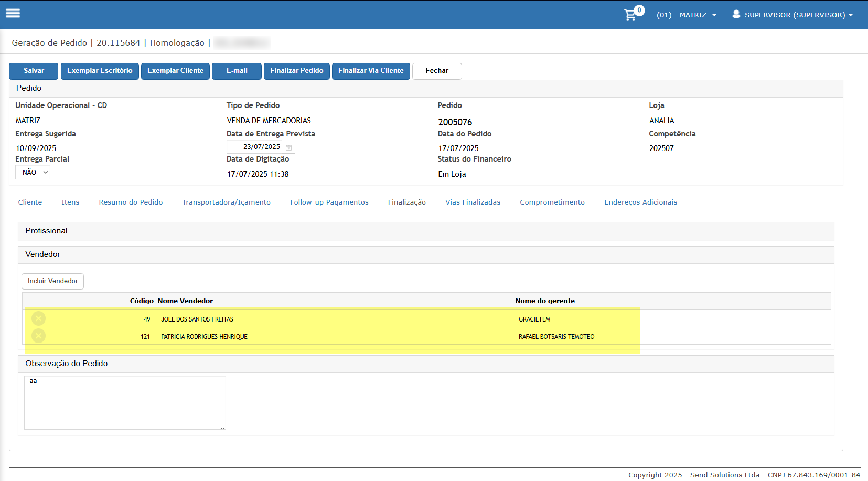Open the hamburger menu icon
The image size is (868, 481).
[13, 13]
